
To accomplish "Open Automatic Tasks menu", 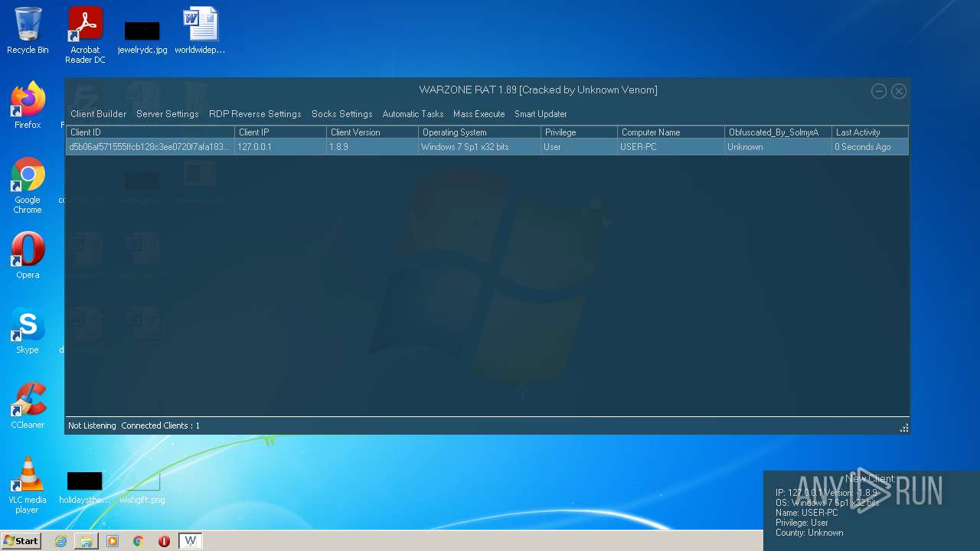I will (x=413, y=114).
